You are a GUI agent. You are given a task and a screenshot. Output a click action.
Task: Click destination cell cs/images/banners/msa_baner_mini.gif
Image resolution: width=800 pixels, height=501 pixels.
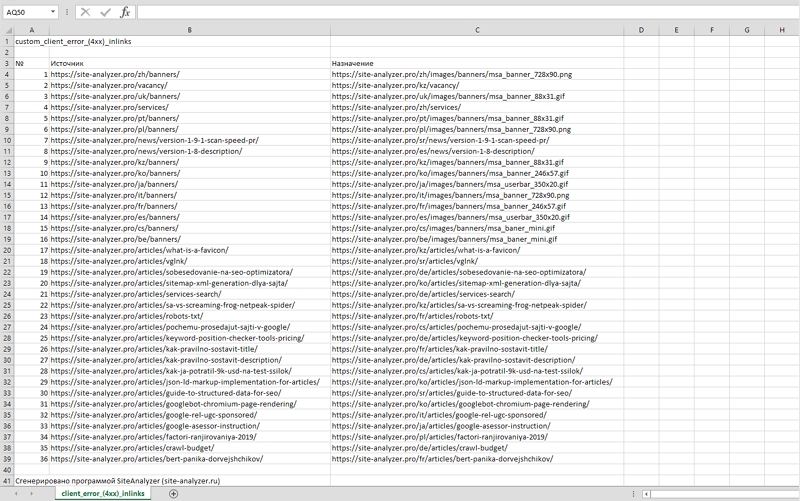[x=477, y=228]
